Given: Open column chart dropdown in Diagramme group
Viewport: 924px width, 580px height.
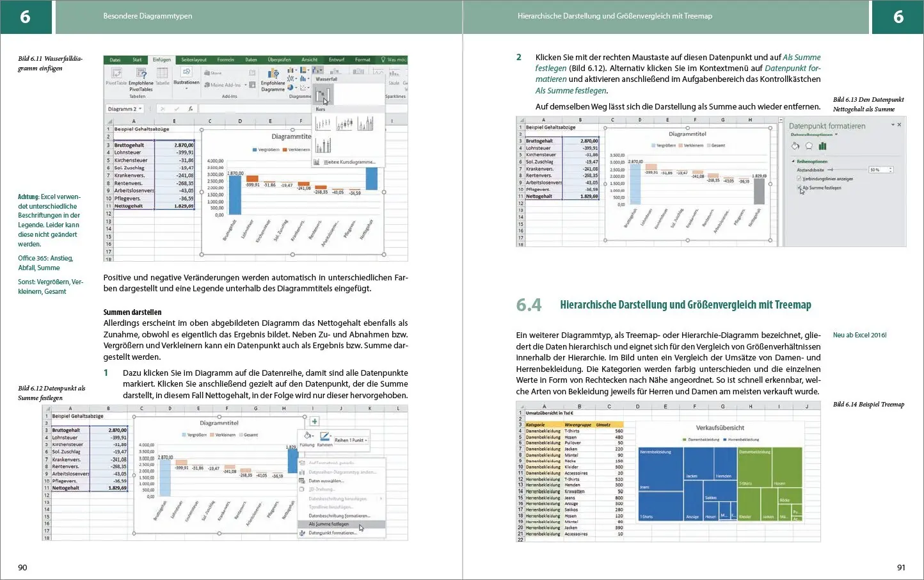Looking at the screenshot, I should [x=292, y=70].
